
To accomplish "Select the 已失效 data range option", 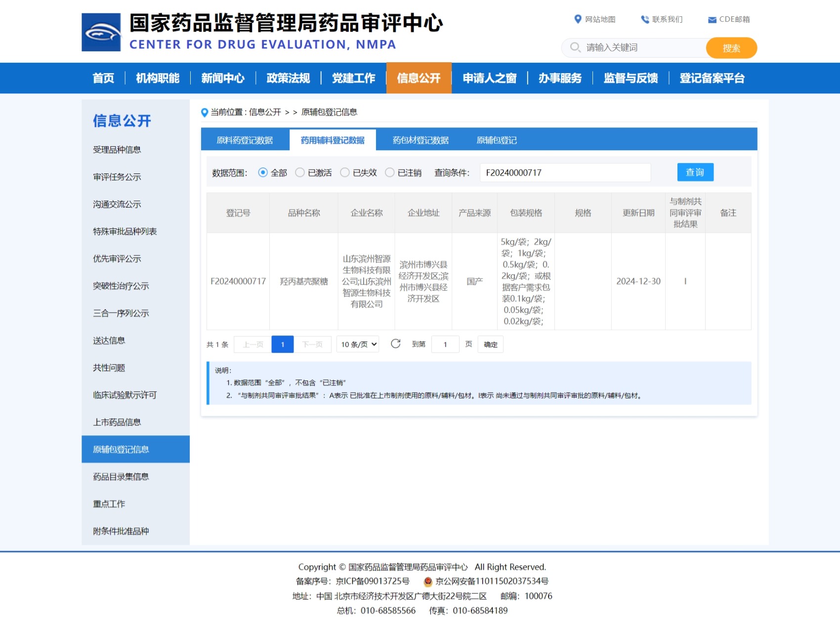I will click(x=345, y=172).
